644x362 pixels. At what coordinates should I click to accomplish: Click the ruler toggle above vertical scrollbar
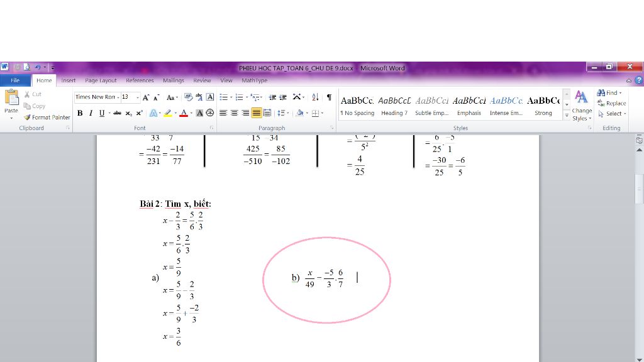pyautogui.click(x=639, y=140)
